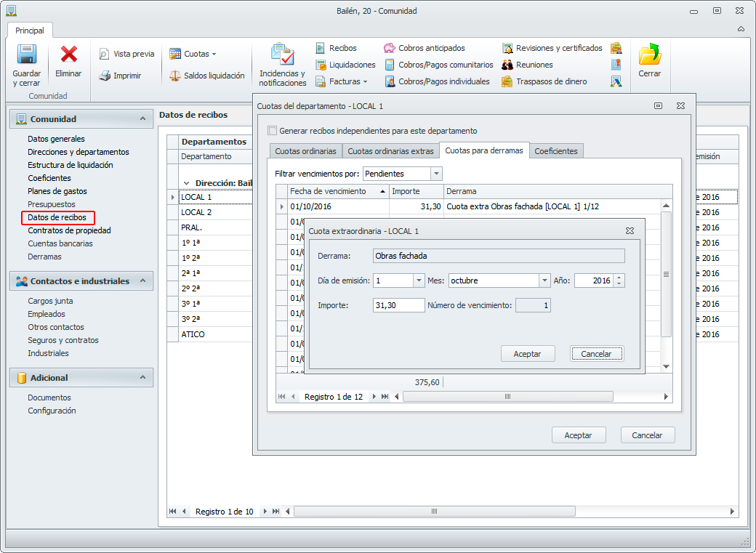
Task: Click Cancelar in Cuota extraordinaria dialog
Action: point(597,354)
